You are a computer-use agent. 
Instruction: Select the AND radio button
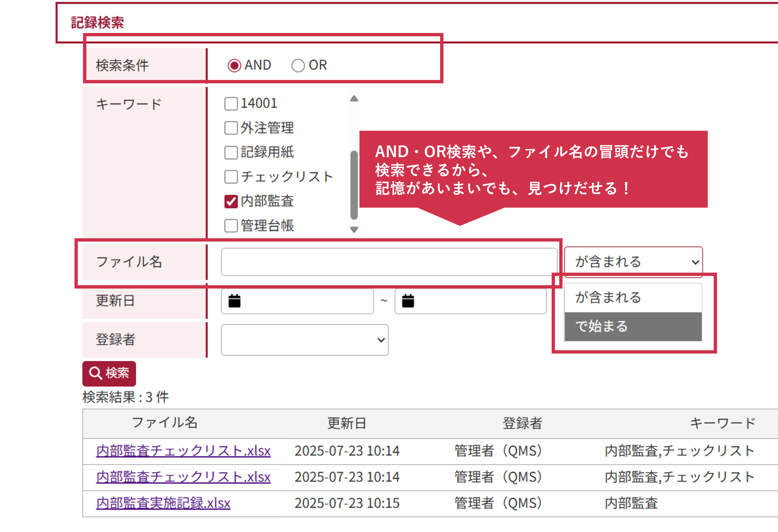234,65
